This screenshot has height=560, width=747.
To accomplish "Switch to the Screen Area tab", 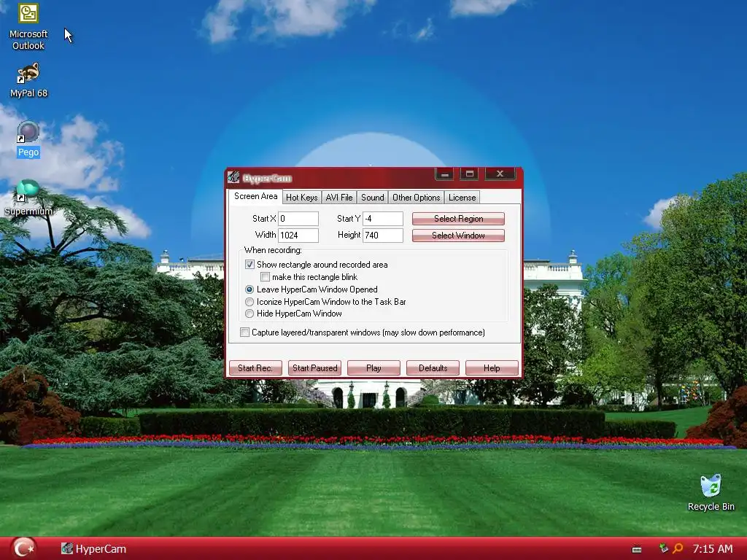I will 255,196.
